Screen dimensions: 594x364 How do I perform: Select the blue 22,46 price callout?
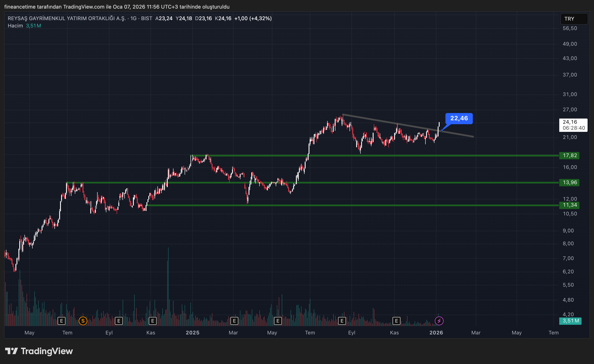tap(459, 118)
